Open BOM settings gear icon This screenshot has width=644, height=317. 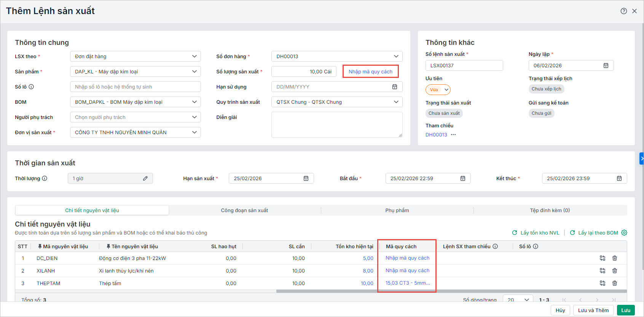click(x=624, y=233)
